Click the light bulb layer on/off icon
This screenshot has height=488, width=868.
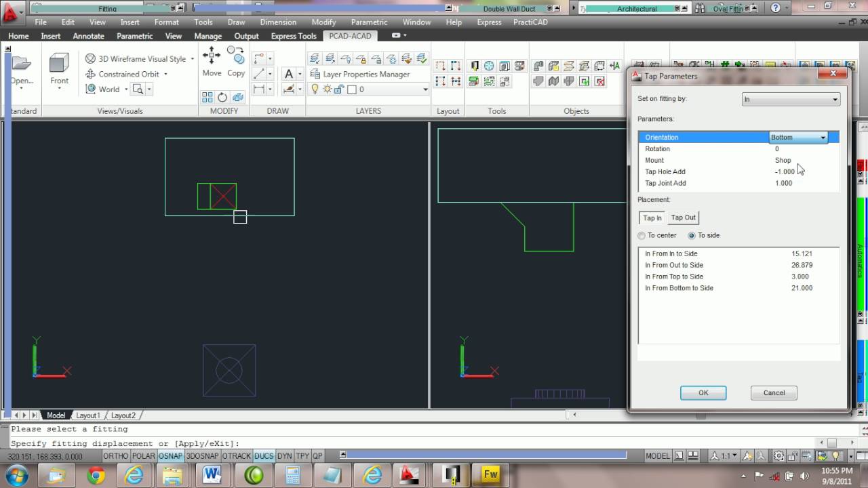pyautogui.click(x=315, y=89)
